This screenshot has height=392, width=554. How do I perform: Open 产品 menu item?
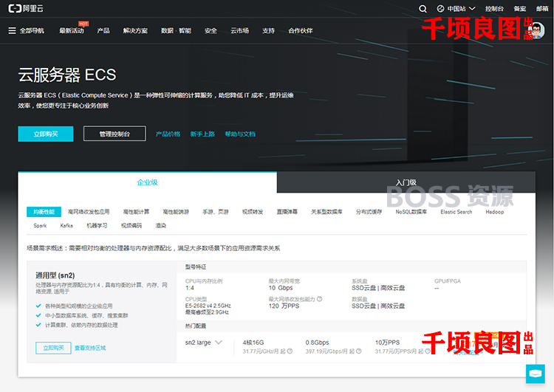point(103,31)
